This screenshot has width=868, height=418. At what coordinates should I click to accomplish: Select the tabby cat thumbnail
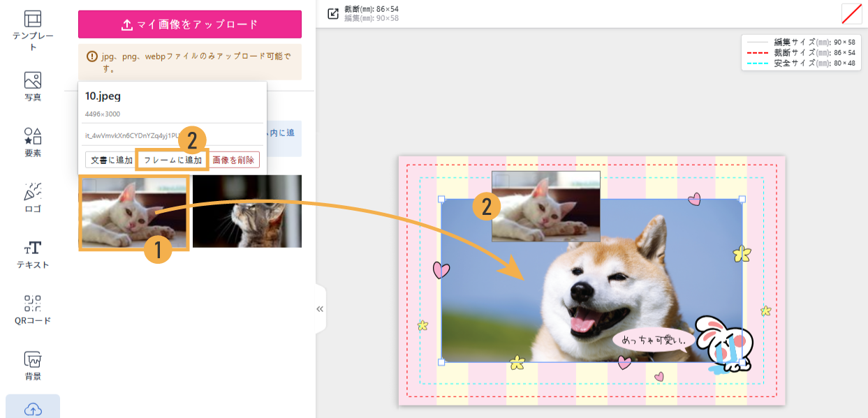247,211
